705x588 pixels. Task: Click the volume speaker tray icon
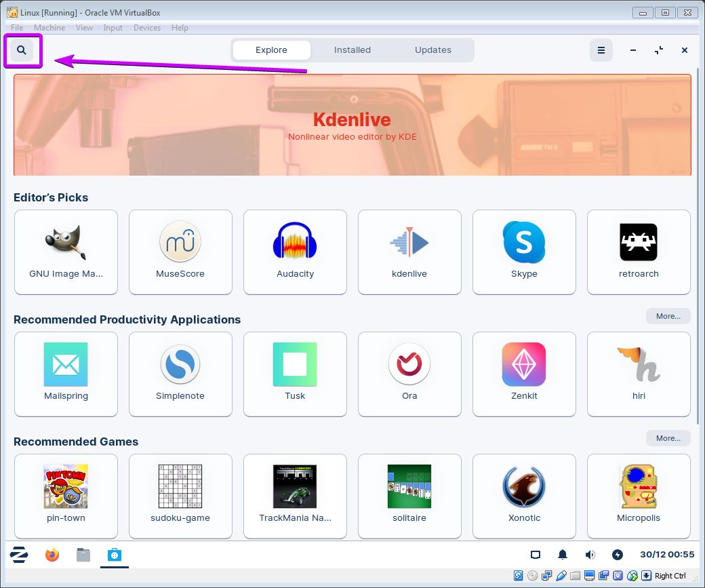(x=590, y=555)
